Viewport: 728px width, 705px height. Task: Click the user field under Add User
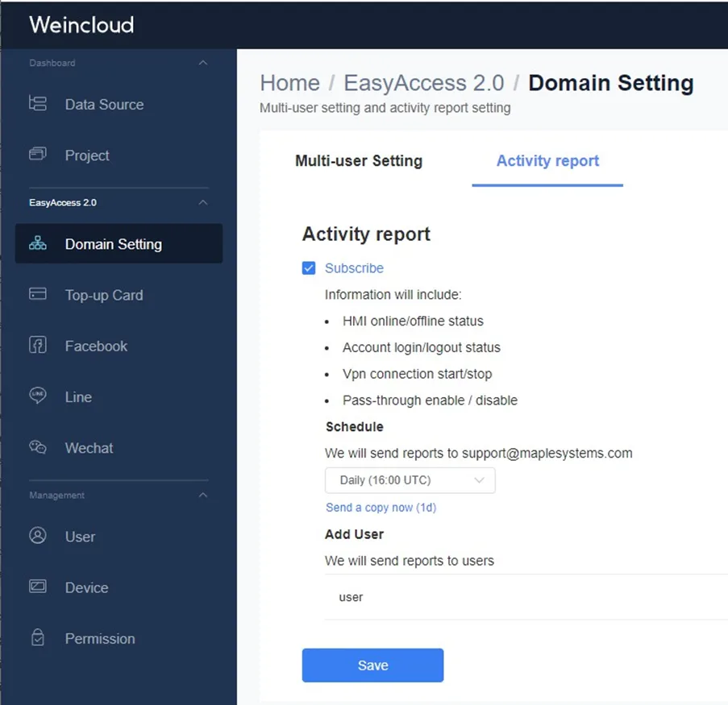tap(526, 597)
